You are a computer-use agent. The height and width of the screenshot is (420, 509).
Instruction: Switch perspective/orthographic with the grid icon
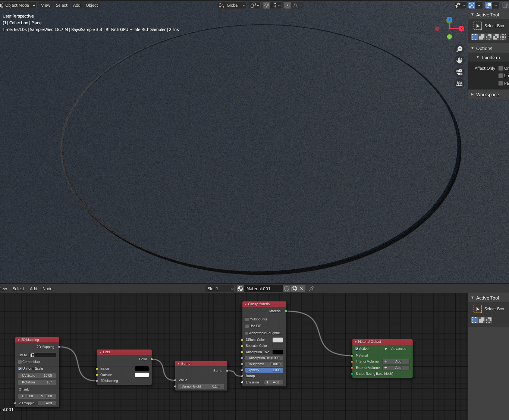(459, 84)
